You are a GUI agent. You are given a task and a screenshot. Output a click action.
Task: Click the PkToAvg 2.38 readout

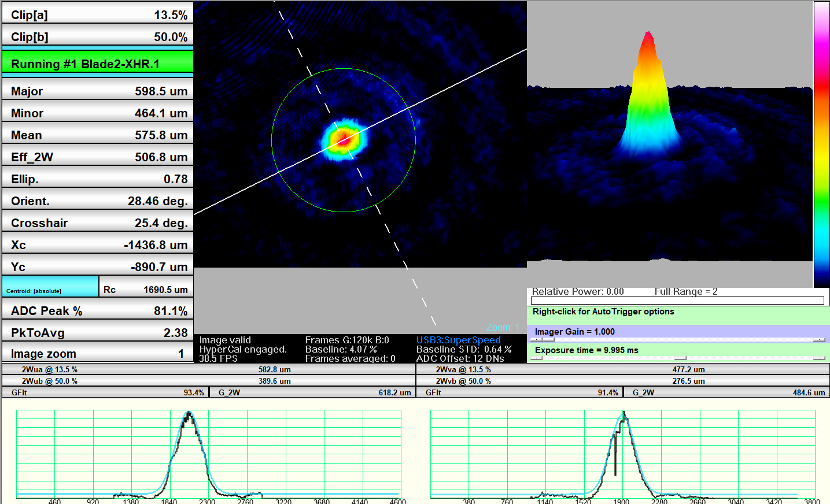click(97, 332)
